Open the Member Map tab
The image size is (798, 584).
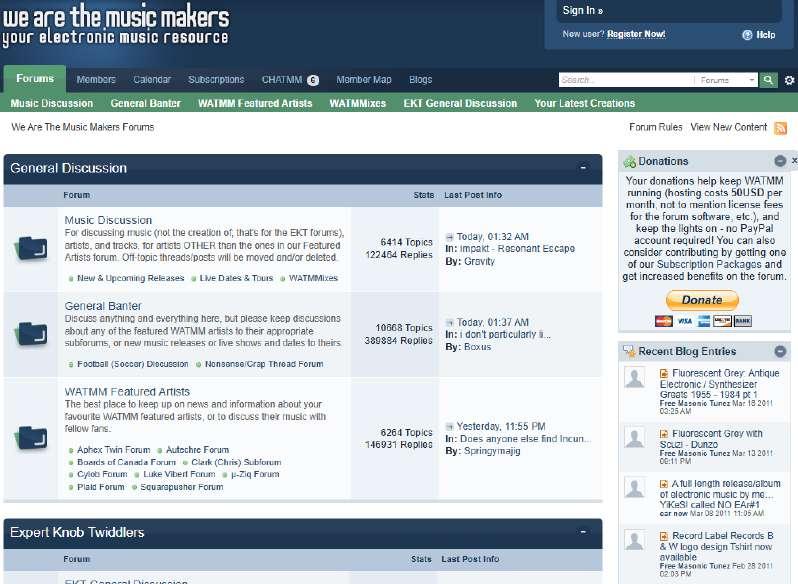coord(364,80)
